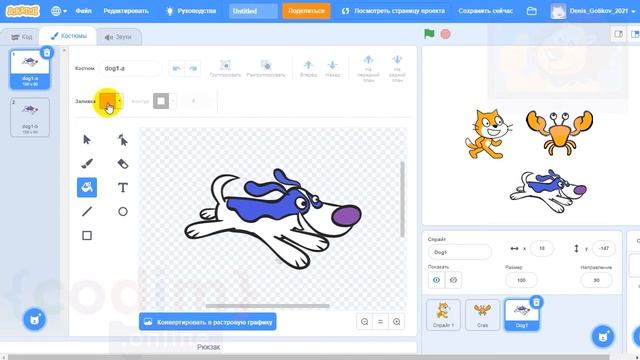The image size is (640, 360).
Task: Click the costume name field dog1-a
Action: [130, 68]
